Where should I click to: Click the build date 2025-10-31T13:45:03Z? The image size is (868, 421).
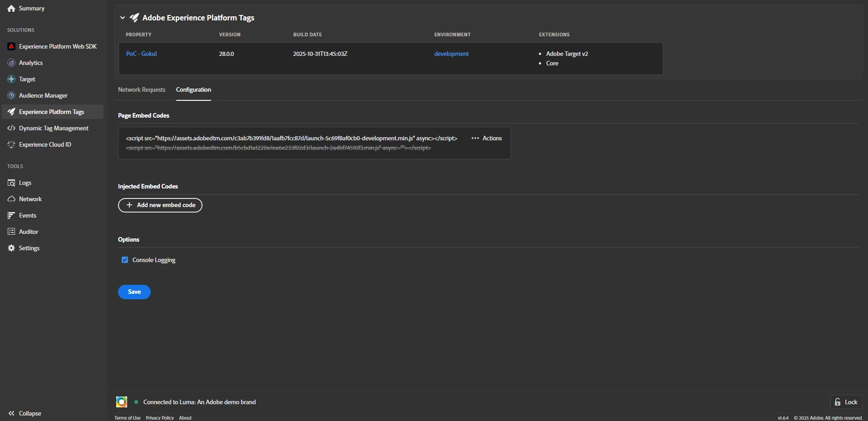pos(320,54)
